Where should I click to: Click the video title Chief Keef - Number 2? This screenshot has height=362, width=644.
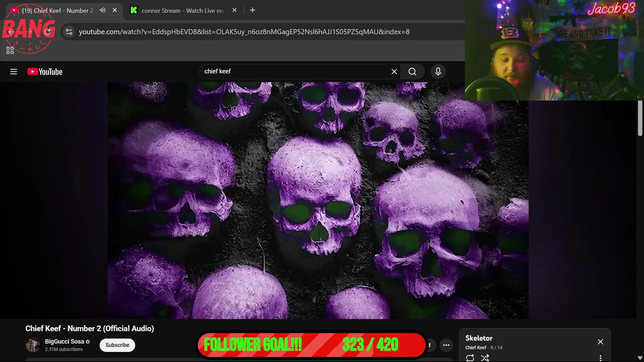[x=90, y=328]
